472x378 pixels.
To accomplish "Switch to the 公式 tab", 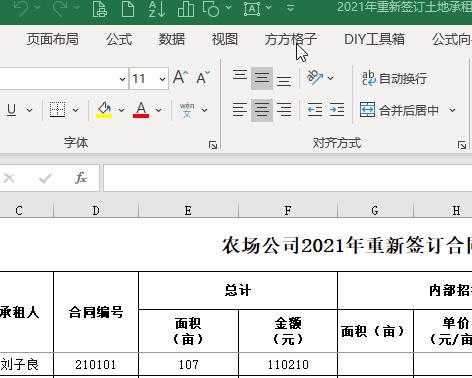I will tap(119, 39).
